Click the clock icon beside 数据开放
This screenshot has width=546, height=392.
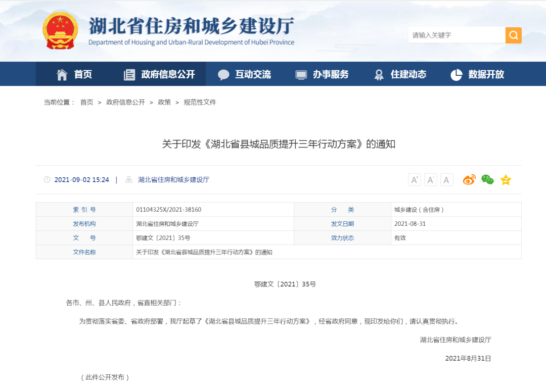pos(456,74)
